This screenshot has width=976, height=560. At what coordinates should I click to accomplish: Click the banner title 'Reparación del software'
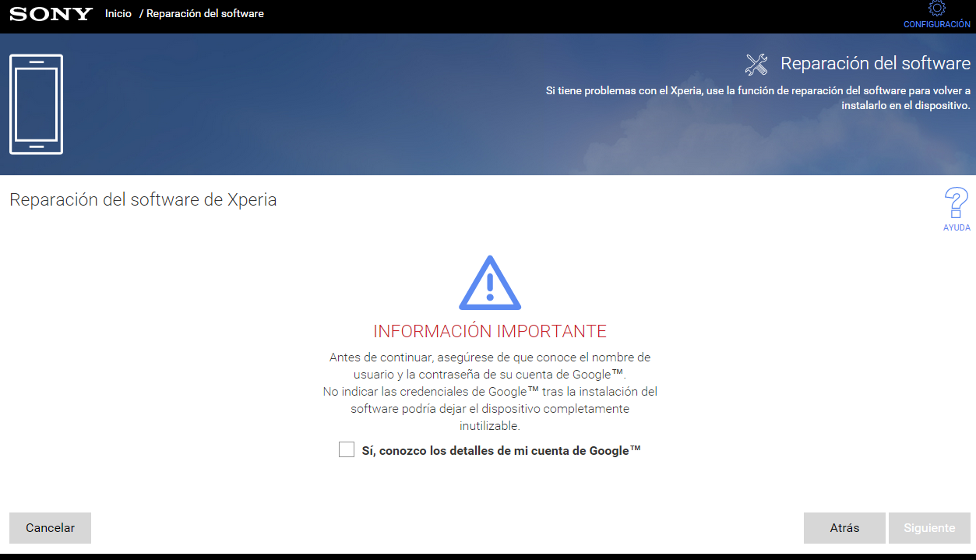point(876,64)
